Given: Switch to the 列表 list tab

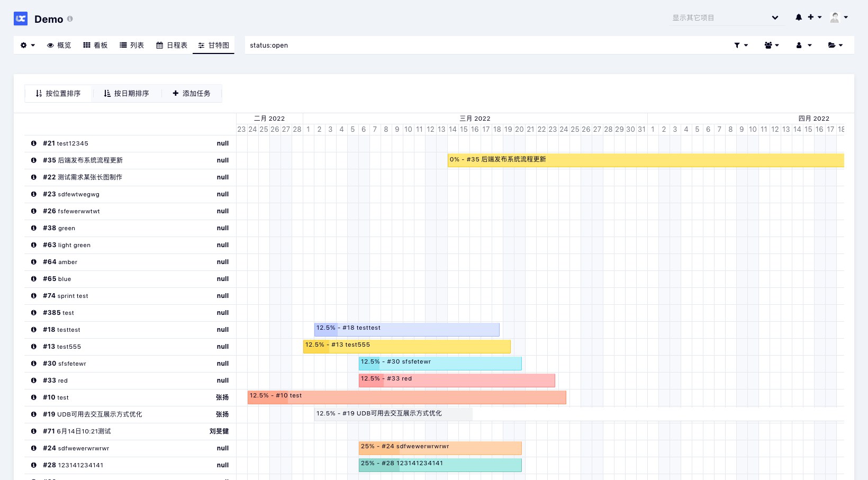Looking at the screenshot, I should tap(132, 45).
